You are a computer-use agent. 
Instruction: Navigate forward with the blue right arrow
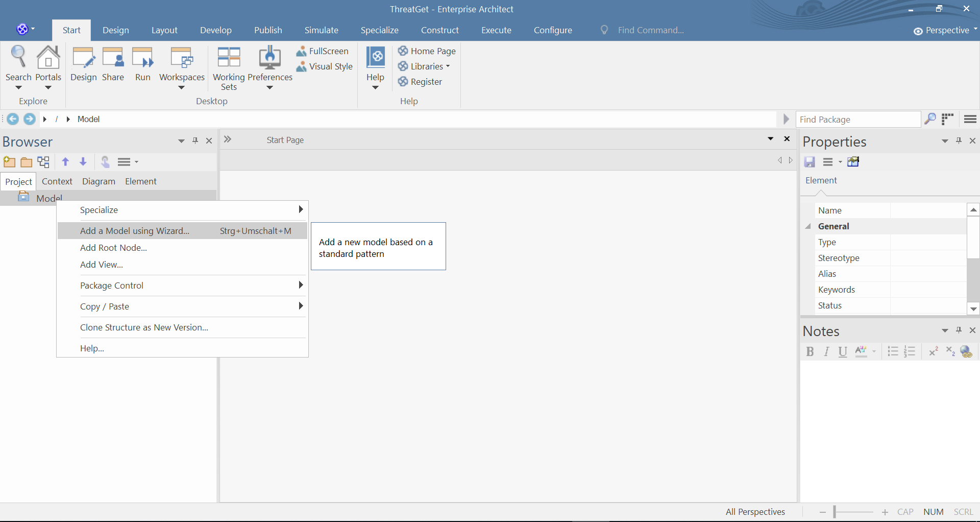click(x=30, y=119)
